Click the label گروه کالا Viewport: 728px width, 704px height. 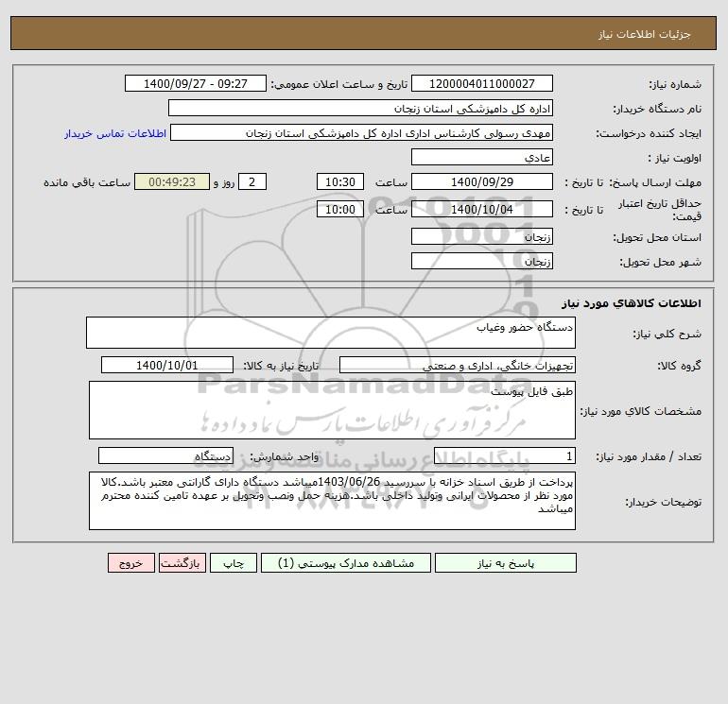click(x=679, y=366)
